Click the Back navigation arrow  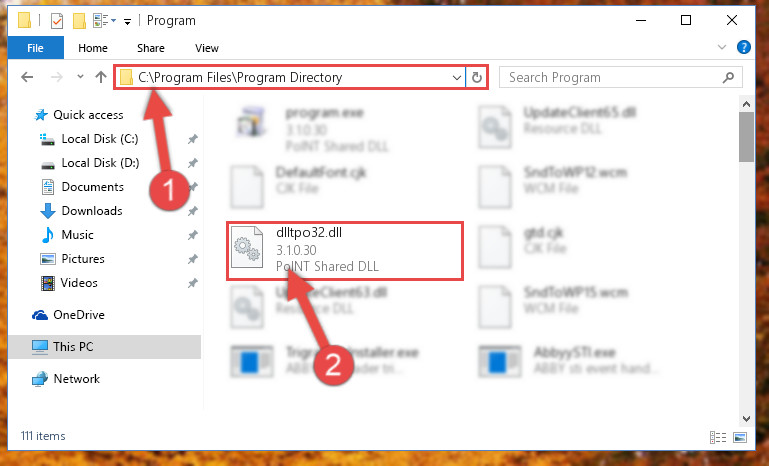[x=27, y=77]
